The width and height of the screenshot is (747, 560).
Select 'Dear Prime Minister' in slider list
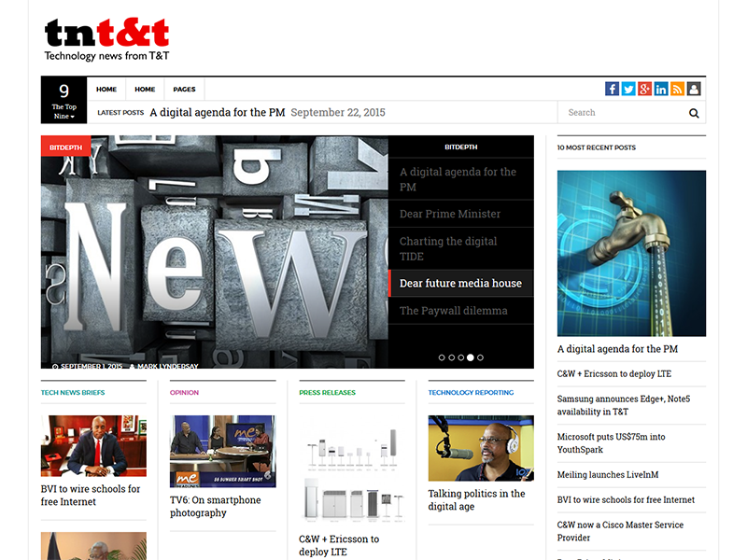[x=460, y=214]
